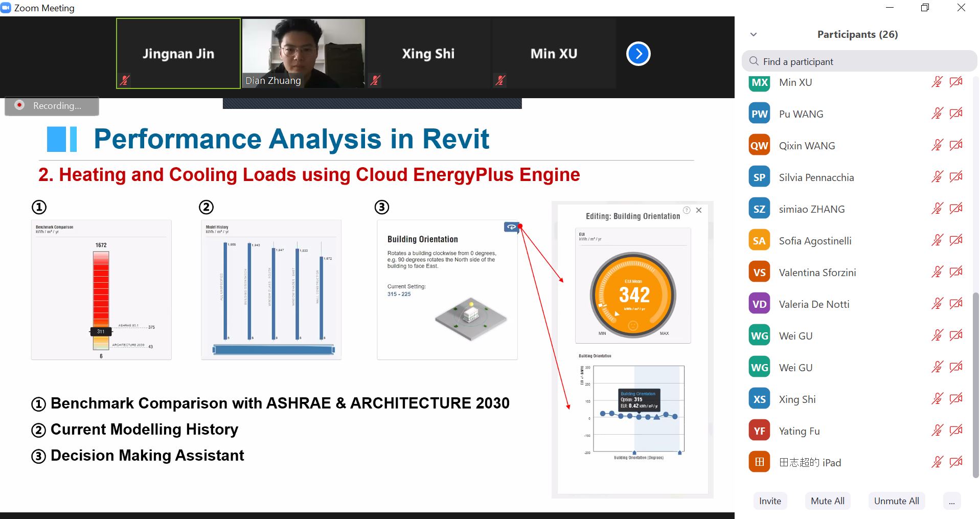Click the search magnifier in participant finder
This screenshot has width=980, height=519.
[754, 62]
